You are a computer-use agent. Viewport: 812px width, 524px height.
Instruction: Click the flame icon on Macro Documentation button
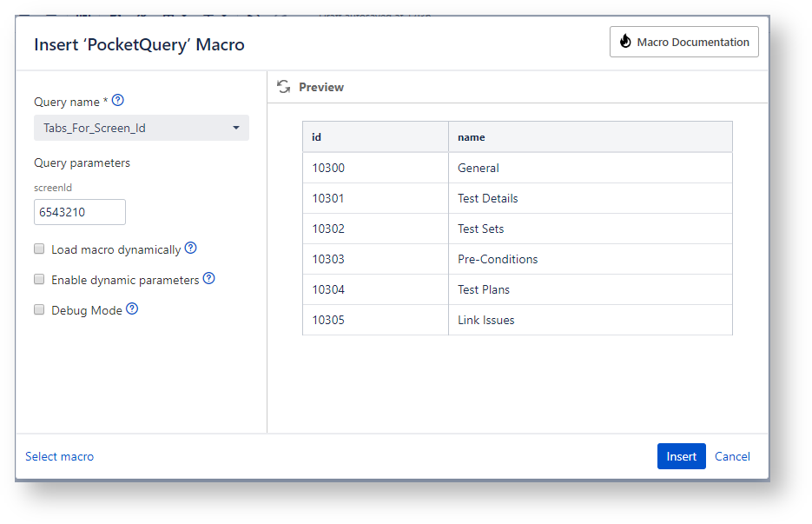pos(627,41)
